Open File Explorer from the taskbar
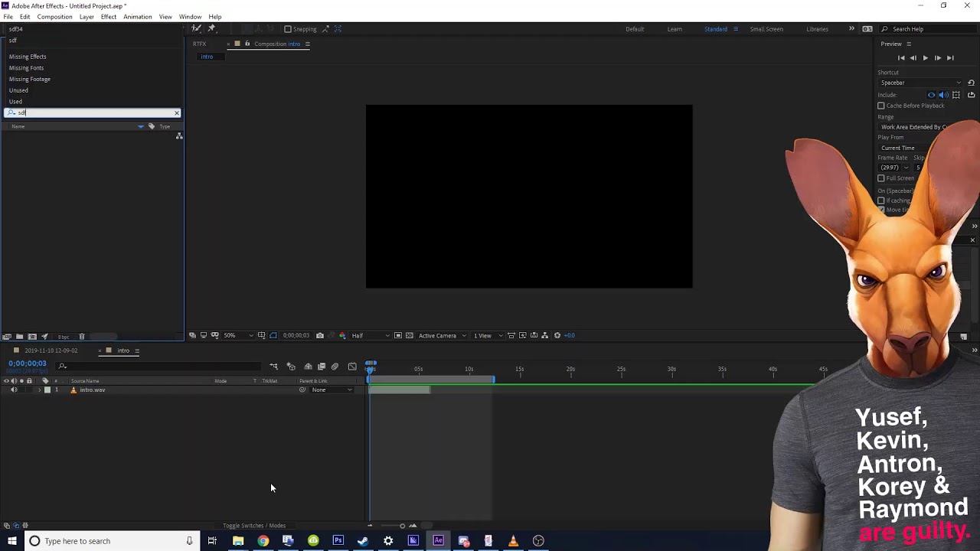 coord(238,541)
